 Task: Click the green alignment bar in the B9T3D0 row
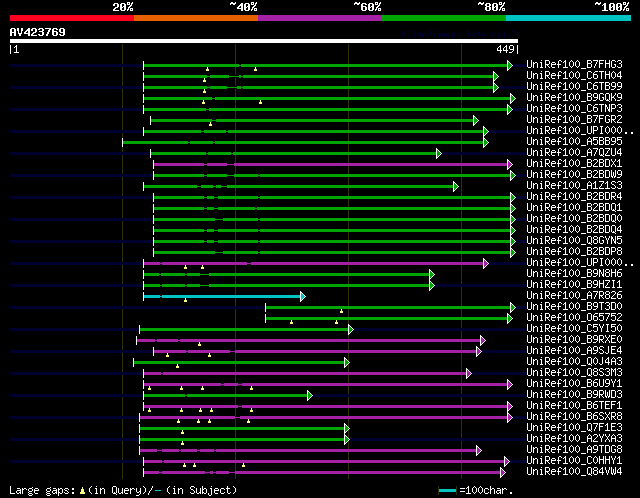pyautogui.click(x=388, y=307)
